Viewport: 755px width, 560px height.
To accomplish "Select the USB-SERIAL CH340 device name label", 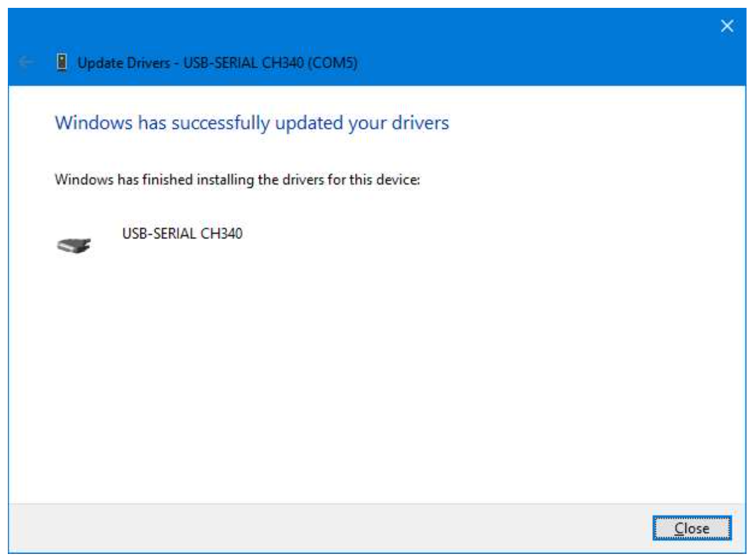I will [x=182, y=233].
